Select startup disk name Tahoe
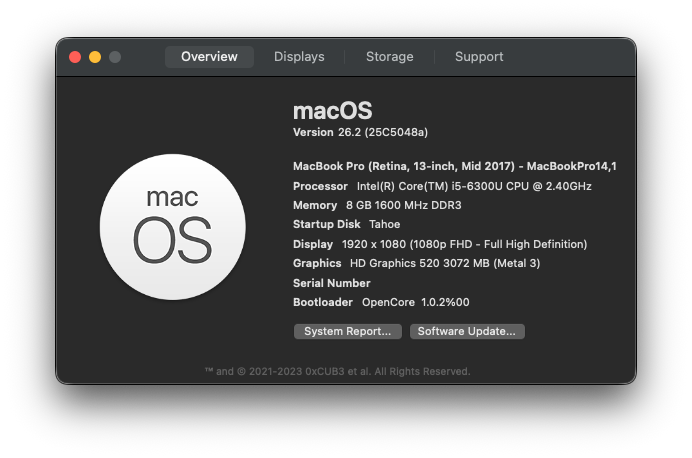692x458 pixels. [384, 224]
